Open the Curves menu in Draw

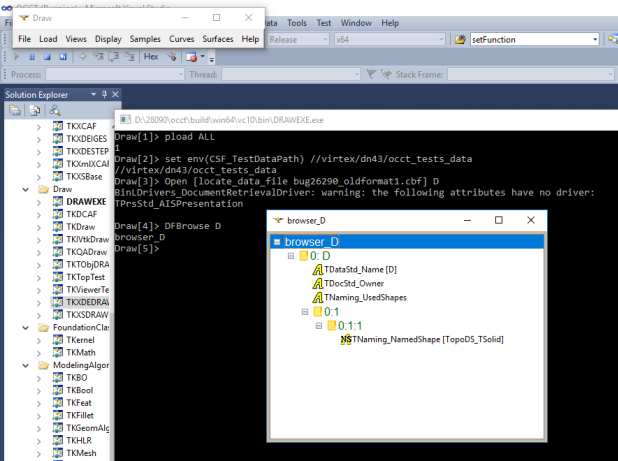point(181,39)
